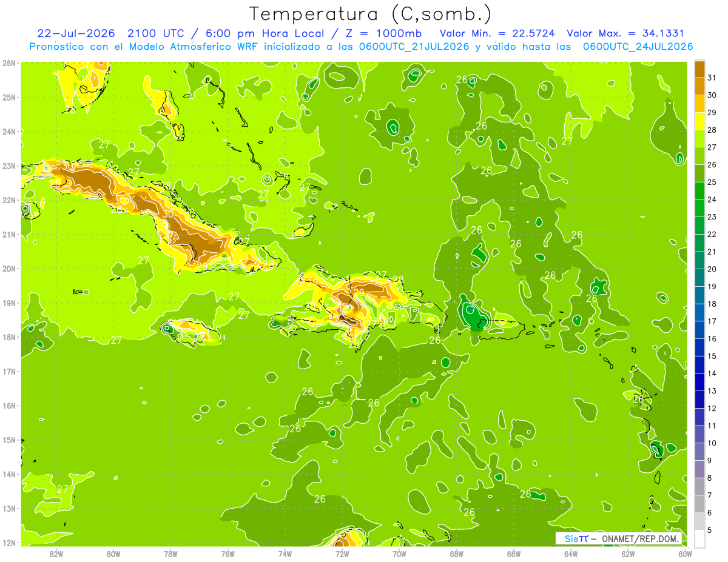Click the "Valor Min. = 22.5724" value
Viewport: 728px width, 562px height.
[x=497, y=33]
